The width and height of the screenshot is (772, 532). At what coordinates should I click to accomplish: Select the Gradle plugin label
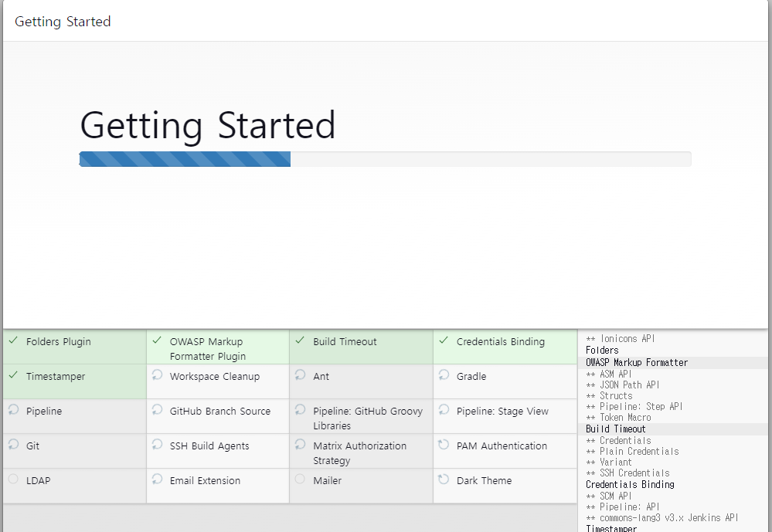(471, 377)
